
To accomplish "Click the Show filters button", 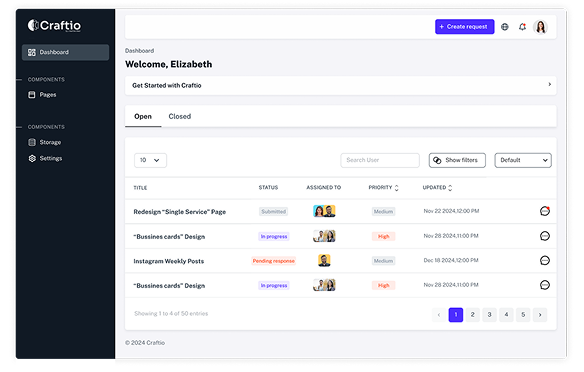I will tap(457, 160).
